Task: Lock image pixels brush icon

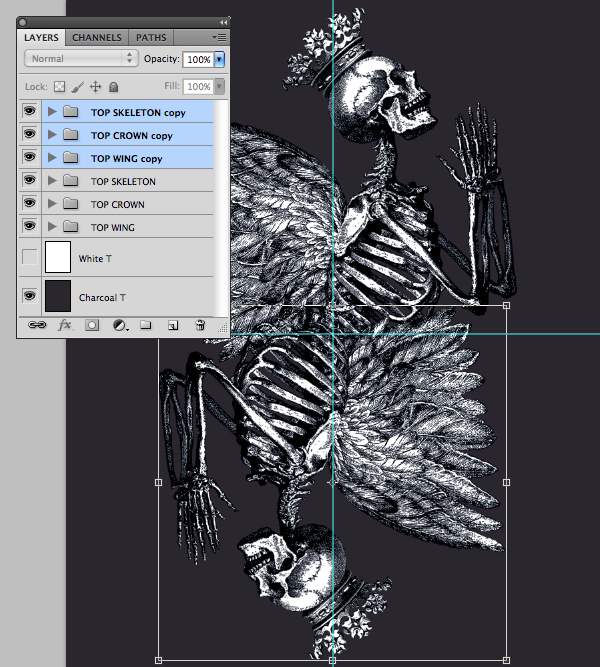Action: point(77,87)
